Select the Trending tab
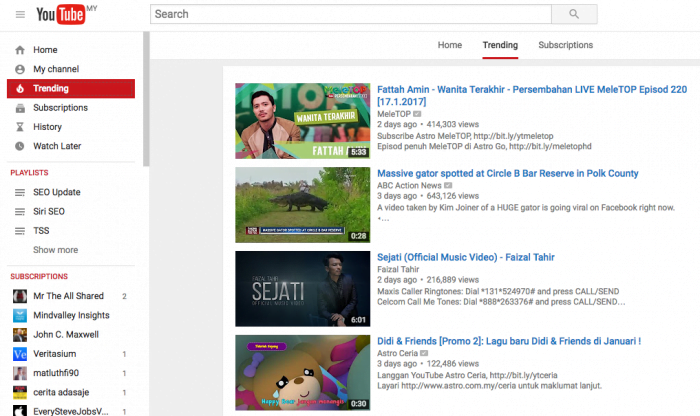The height and width of the screenshot is (416, 700). click(x=500, y=45)
